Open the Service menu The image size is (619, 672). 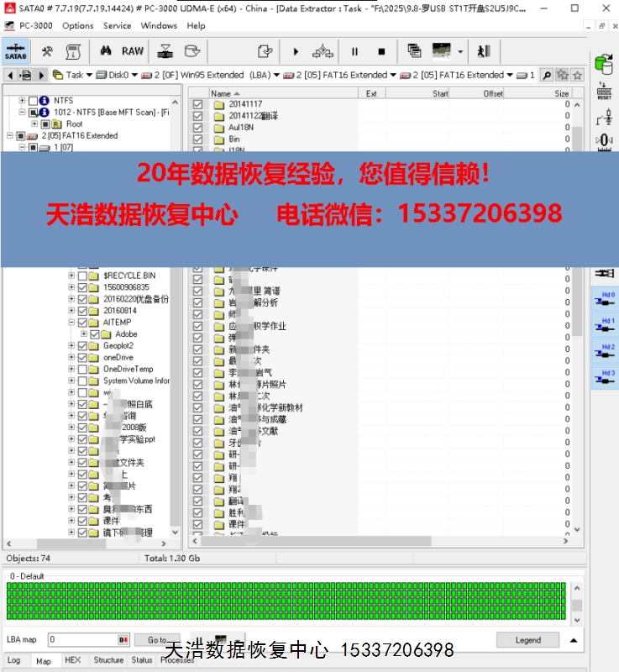click(x=117, y=25)
